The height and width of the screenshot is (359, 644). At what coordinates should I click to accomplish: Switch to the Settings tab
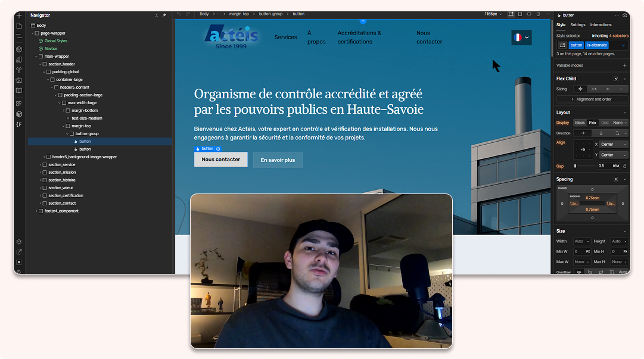point(577,25)
